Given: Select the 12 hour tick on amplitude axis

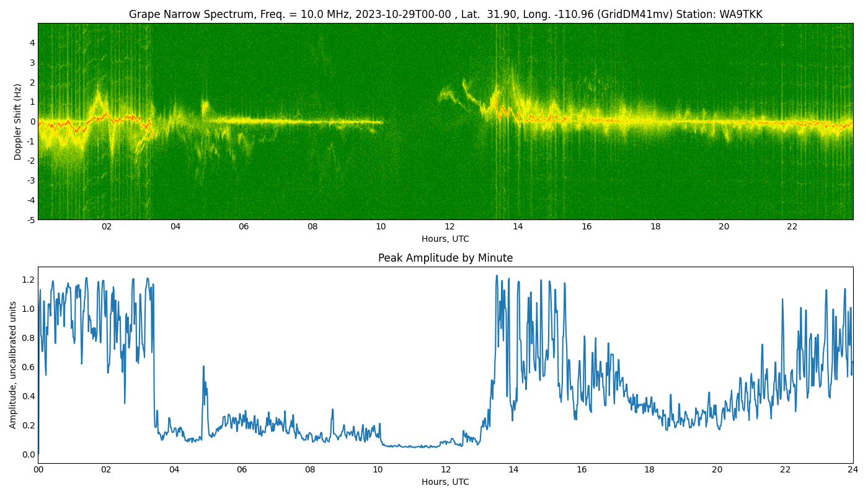Looking at the screenshot, I should tap(446, 470).
